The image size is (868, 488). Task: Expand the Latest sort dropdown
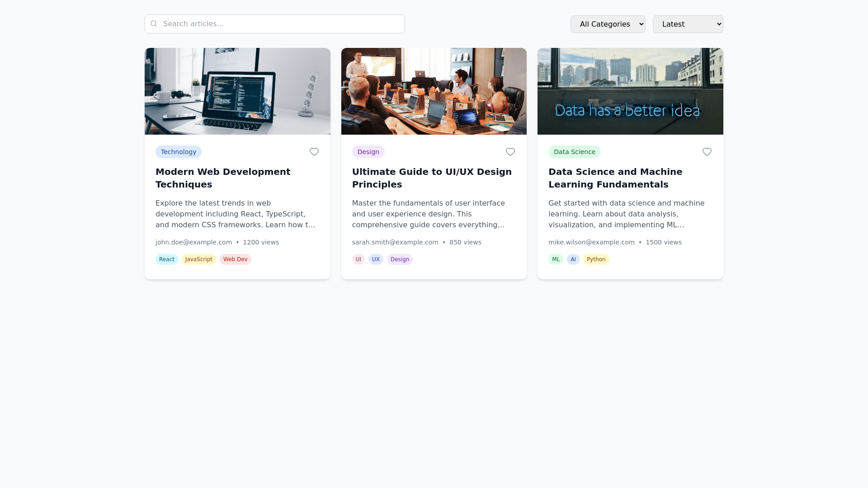tap(688, 24)
